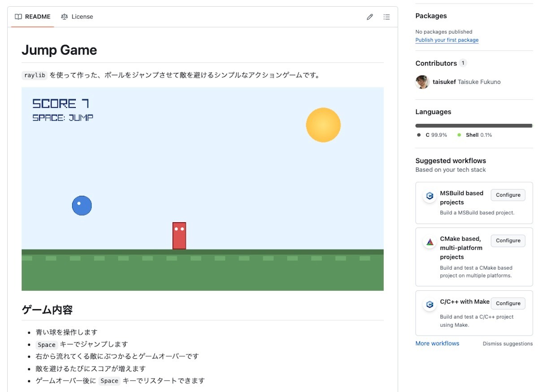The image size is (547, 392).
Task: Click the Jump Game screenshot image
Action: [203, 189]
